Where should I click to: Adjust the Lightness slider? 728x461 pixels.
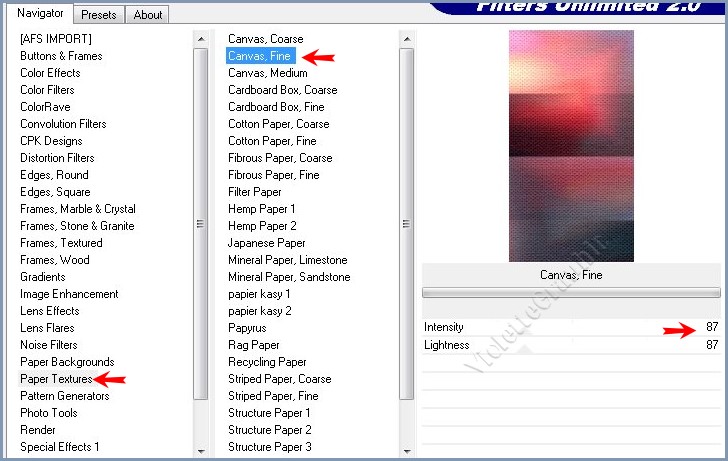click(x=570, y=345)
